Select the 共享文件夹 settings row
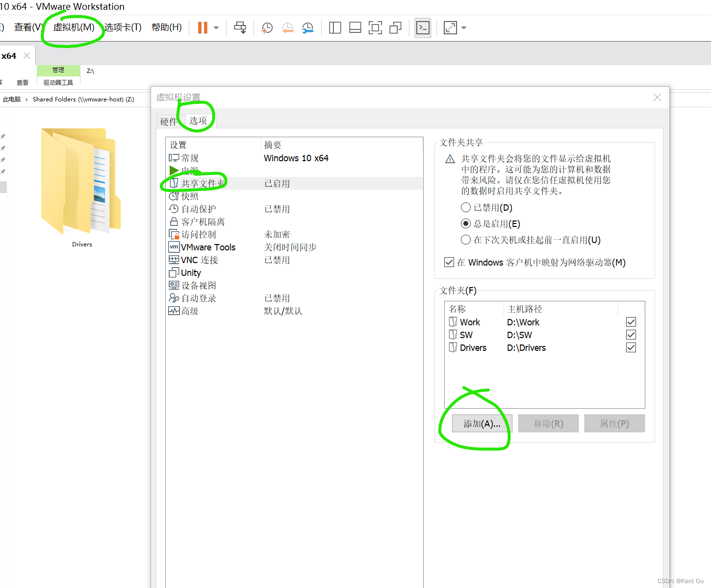Image resolution: width=711 pixels, height=588 pixels. click(x=294, y=183)
